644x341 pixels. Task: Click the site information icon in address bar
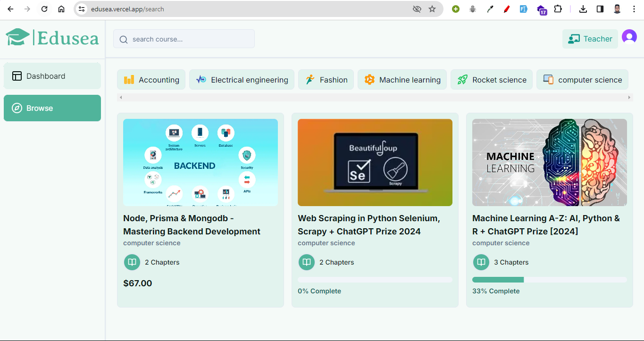(82, 9)
